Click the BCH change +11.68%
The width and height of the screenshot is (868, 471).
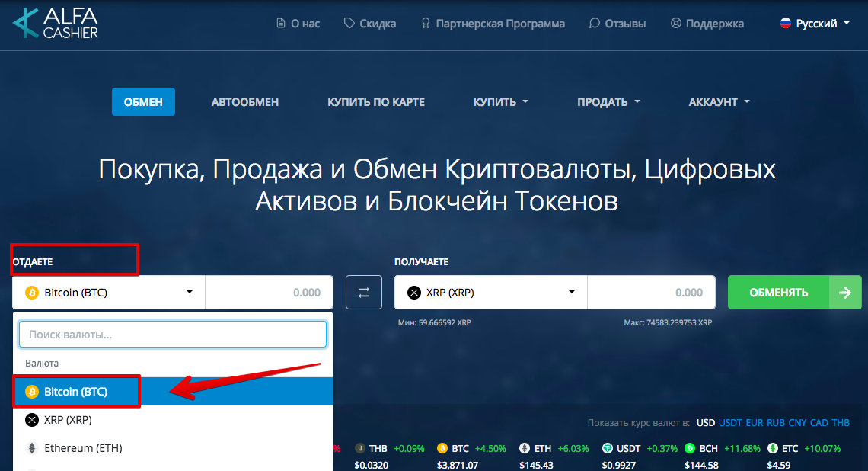[742, 448]
